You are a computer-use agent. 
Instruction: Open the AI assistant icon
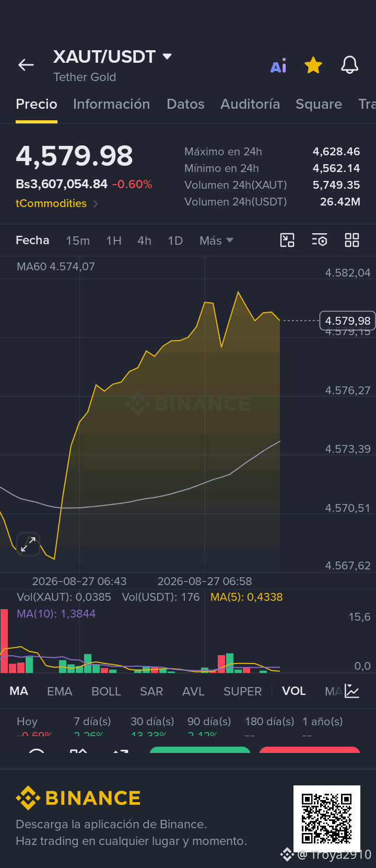pos(278,65)
